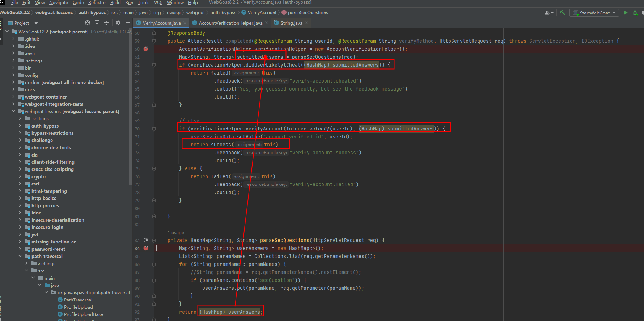The height and width of the screenshot is (321, 644).
Task: Switch to String.java tab
Action: (291, 23)
